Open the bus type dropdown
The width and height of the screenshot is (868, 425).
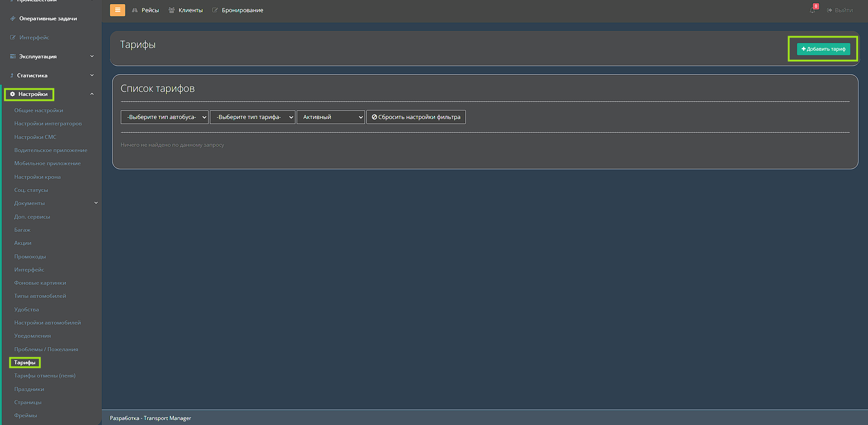[x=164, y=117]
